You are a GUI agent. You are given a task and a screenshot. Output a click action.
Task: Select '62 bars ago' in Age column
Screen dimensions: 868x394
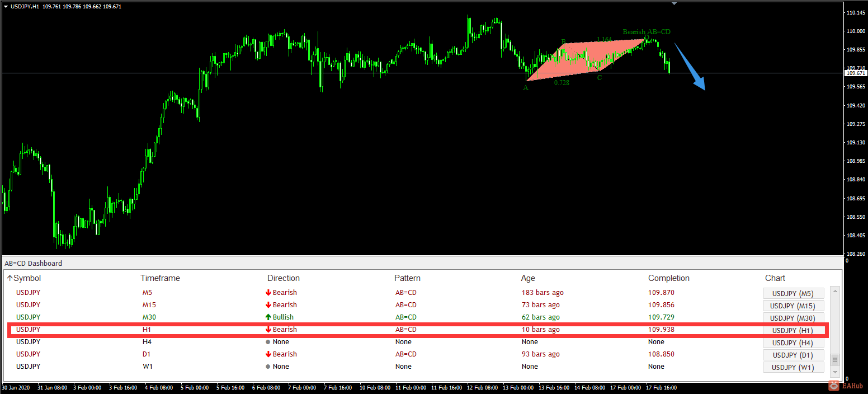(x=540, y=317)
